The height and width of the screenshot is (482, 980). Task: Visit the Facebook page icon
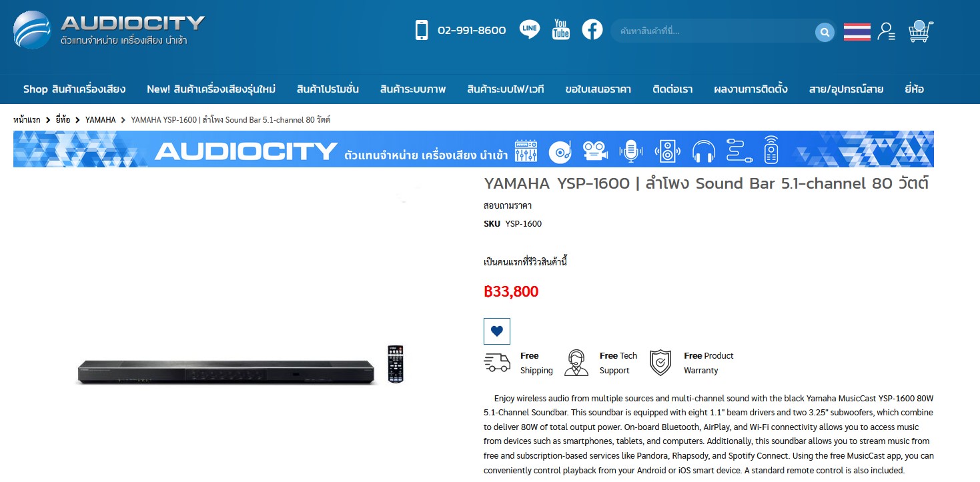pyautogui.click(x=592, y=29)
